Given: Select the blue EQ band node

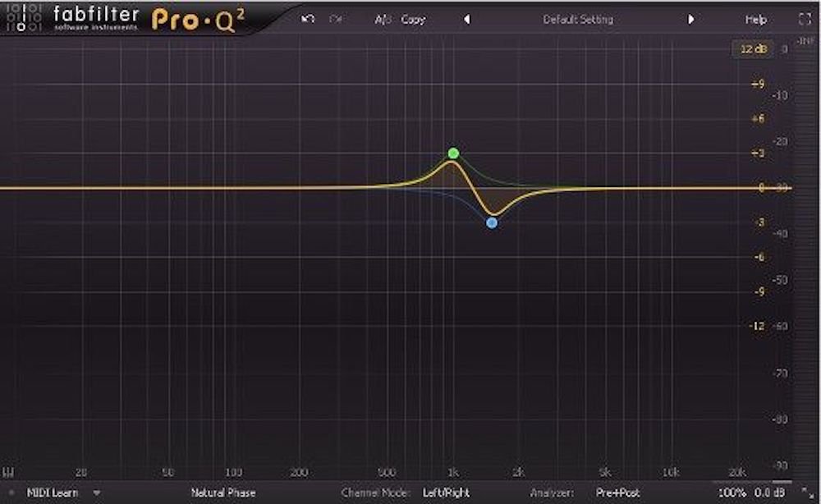Looking at the screenshot, I should point(492,222).
